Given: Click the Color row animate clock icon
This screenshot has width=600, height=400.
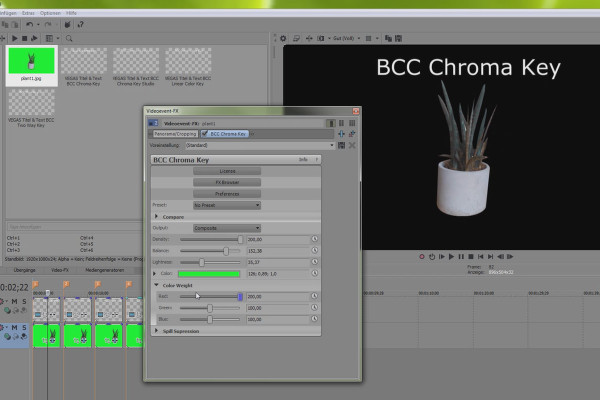Looking at the screenshot, I should pos(315,273).
